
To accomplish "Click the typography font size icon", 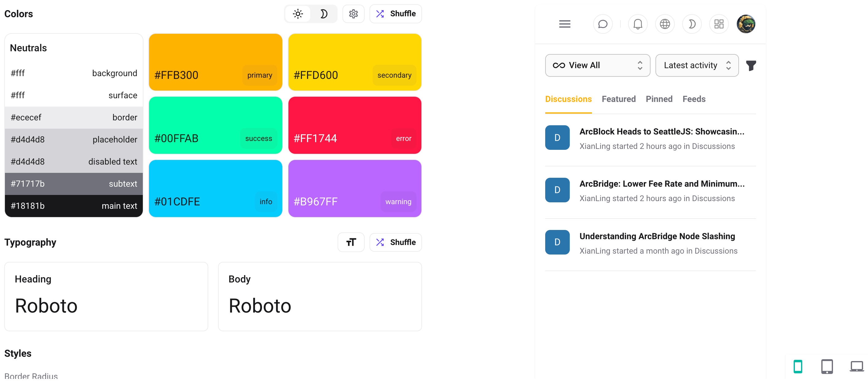I will [x=351, y=242].
